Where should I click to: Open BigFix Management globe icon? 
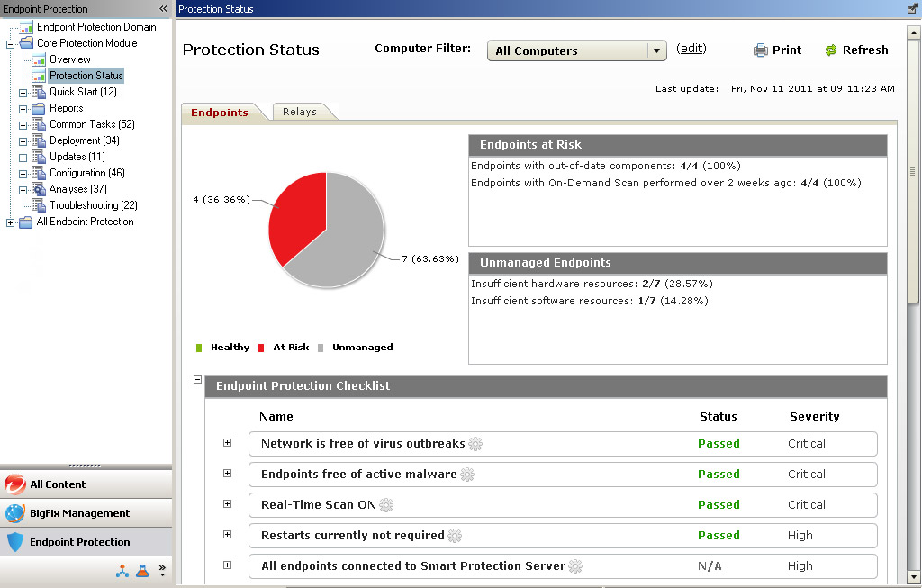[15, 513]
